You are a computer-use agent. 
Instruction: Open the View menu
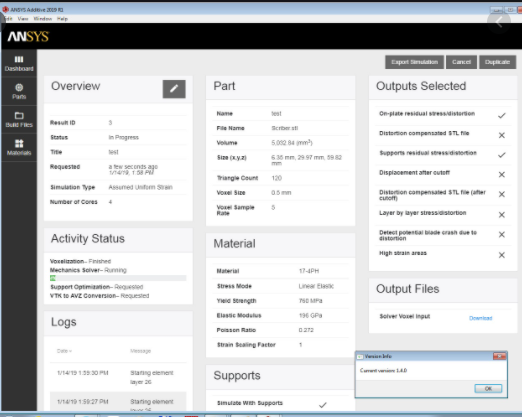(x=23, y=19)
